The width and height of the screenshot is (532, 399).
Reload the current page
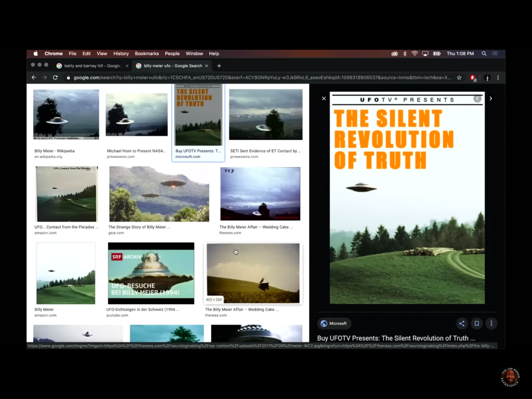coord(55,77)
